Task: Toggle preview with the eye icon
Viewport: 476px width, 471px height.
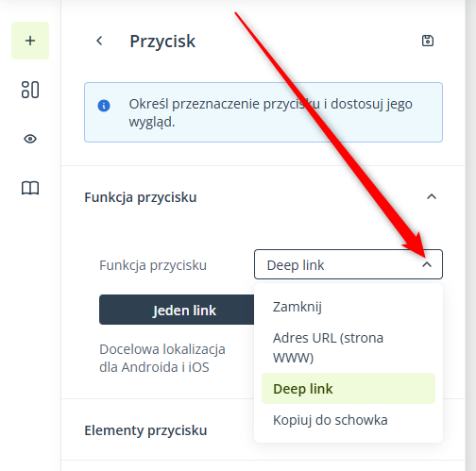Action: (30, 139)
